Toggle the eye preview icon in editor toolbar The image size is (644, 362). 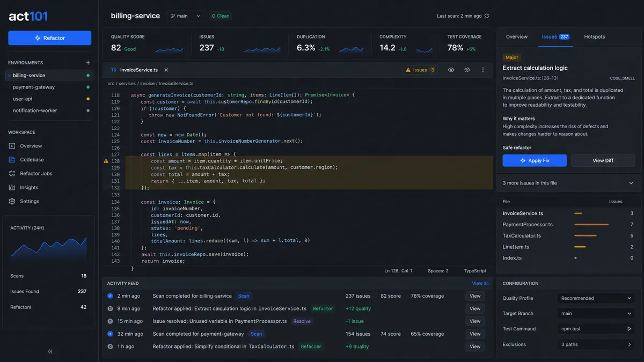pyautogui.click(x=451, y=70)
